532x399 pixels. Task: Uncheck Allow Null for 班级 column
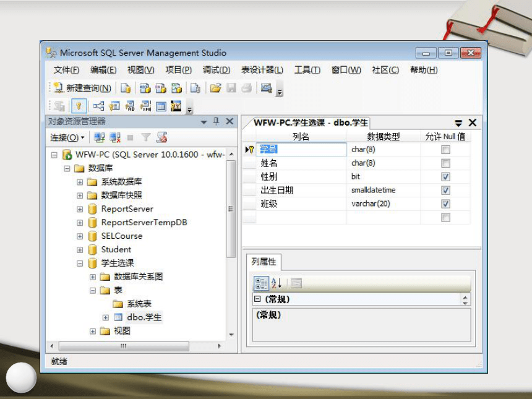click(x=445, y=204)
